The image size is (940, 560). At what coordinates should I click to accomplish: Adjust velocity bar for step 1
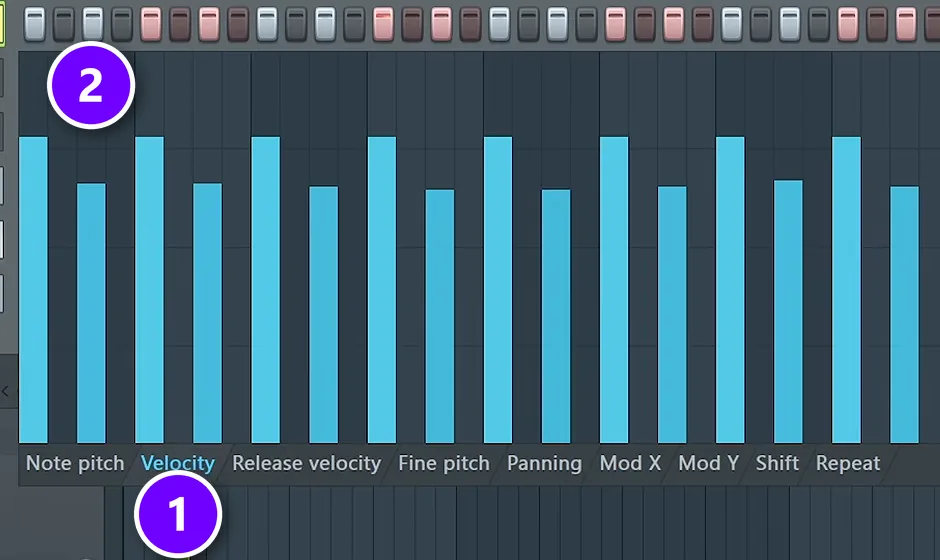point(34,290)
